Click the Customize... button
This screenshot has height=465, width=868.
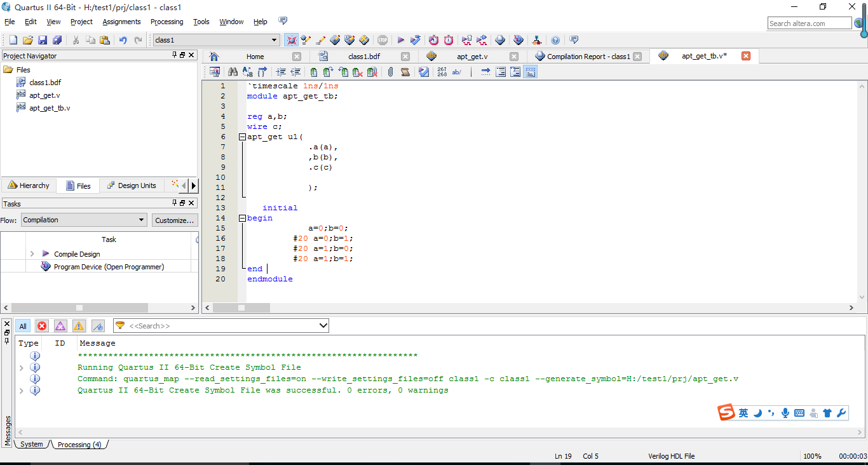point(174,220)
